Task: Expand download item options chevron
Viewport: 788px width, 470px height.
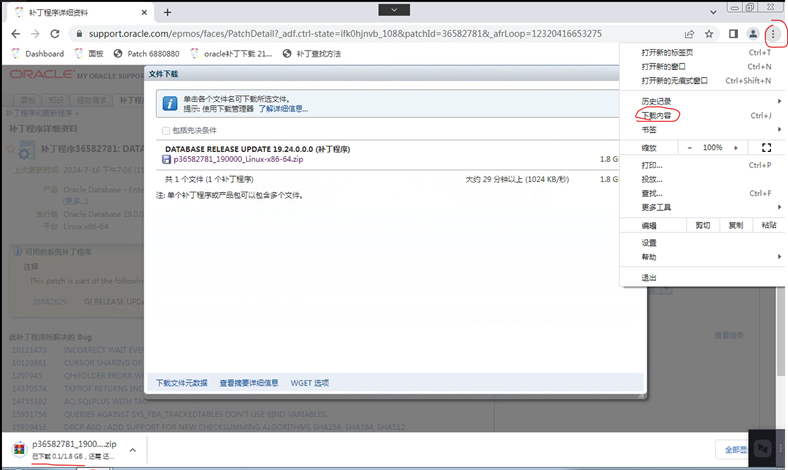Action: (133, 450)
